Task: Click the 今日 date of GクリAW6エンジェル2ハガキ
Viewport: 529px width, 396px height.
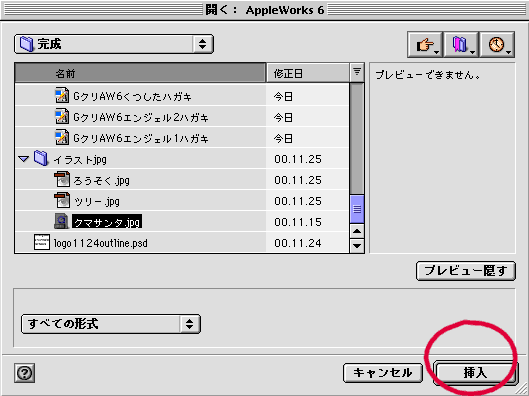Action: coord(283,118)
